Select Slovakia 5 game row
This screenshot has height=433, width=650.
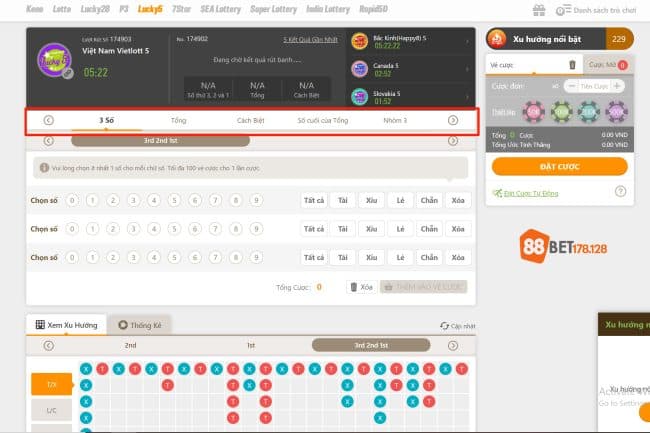pos(410,97)
